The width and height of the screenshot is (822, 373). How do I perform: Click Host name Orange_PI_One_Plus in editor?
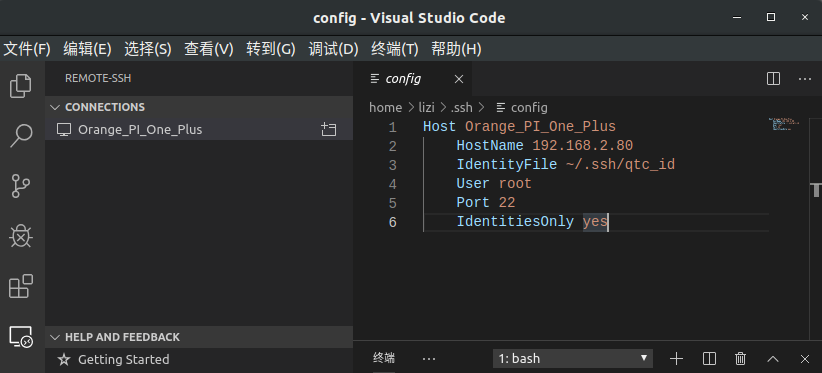pyautogui.click(x=540, y=127)
